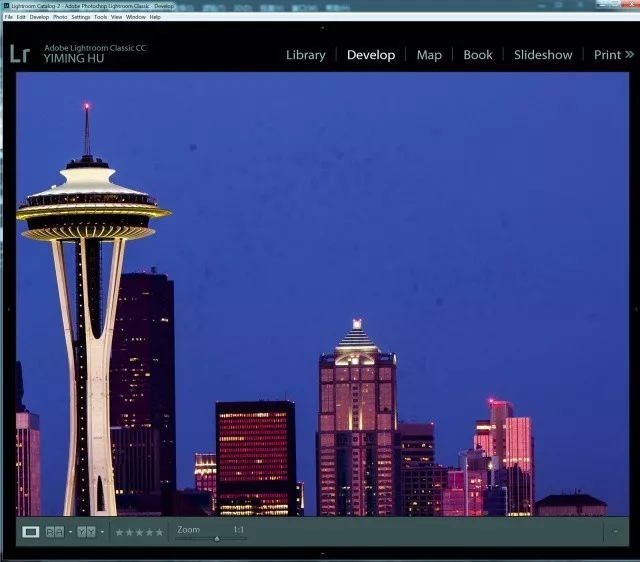Screen dimensions: 640x562
Task: Set a one-star rating
Action: [x=119, y=532]
